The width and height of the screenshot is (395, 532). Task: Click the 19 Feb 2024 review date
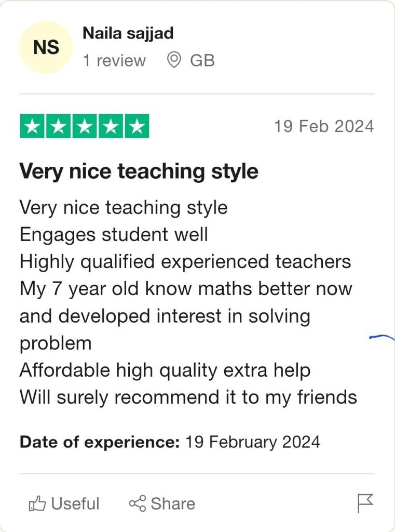[x=323, y=126]
